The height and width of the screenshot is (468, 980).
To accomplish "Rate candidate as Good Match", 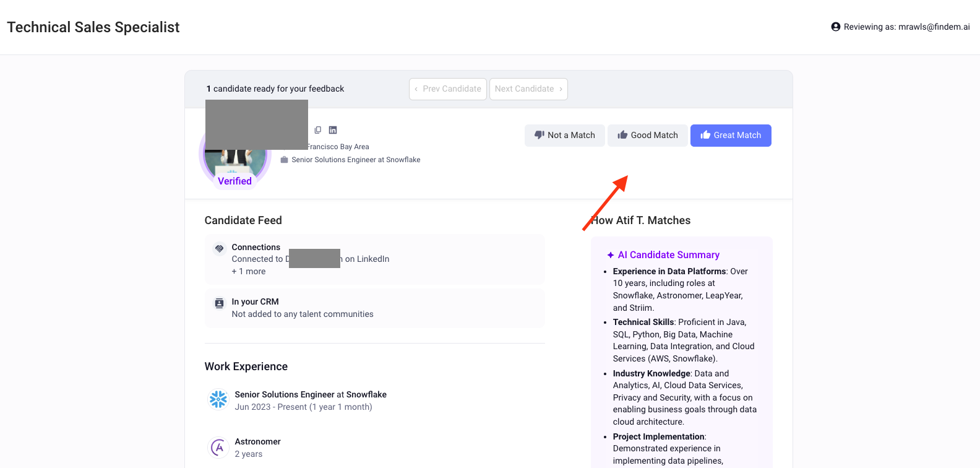I will 648,136.
